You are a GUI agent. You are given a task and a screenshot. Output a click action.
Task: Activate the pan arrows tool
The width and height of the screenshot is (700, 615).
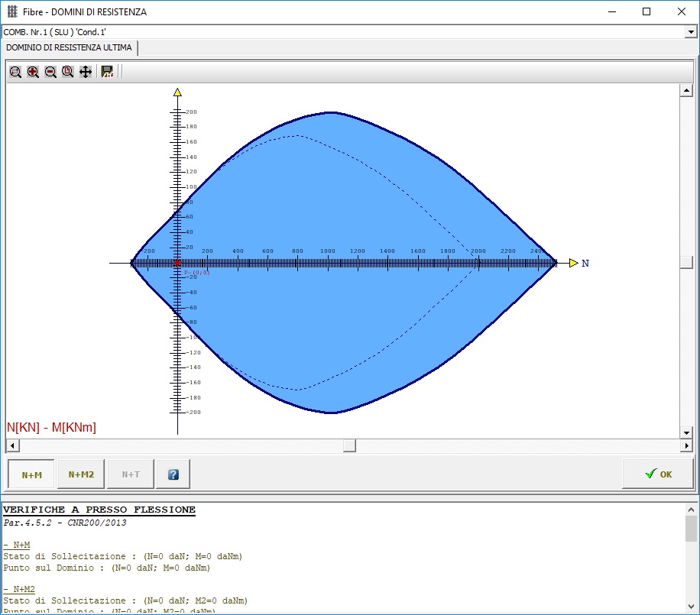tap(86, 72)
